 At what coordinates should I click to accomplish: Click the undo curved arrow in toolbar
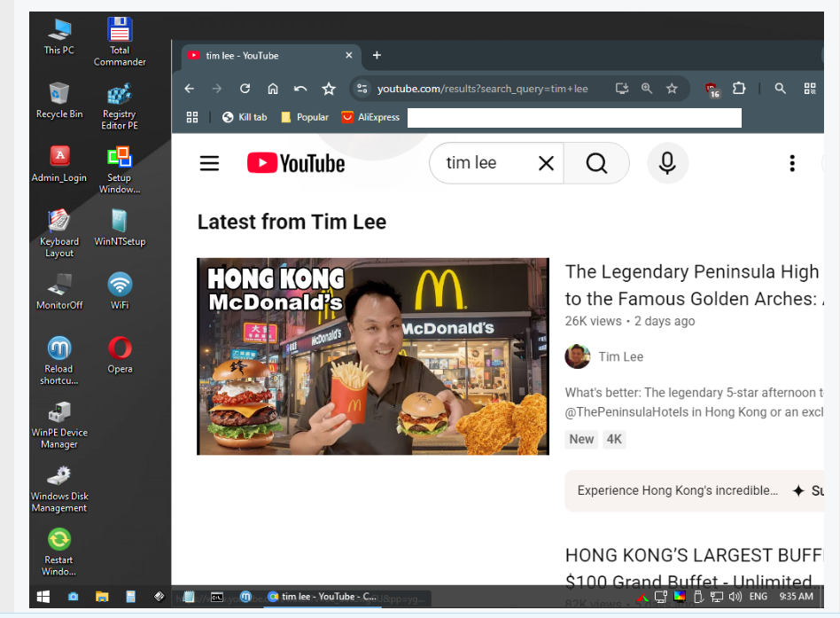point(300,89)
